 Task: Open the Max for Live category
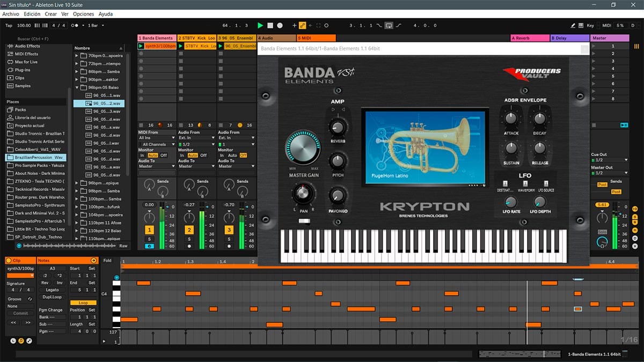pos(26,62)
